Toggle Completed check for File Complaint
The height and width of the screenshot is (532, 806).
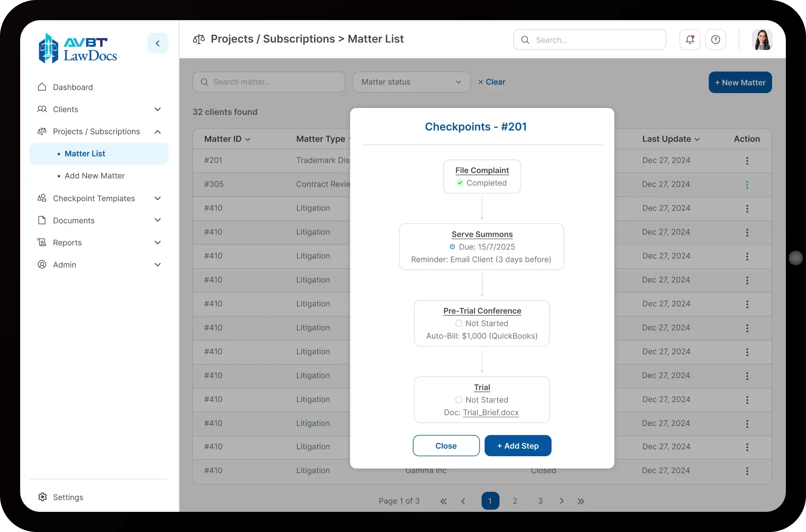pyautogui.click(x=460, y=183)
